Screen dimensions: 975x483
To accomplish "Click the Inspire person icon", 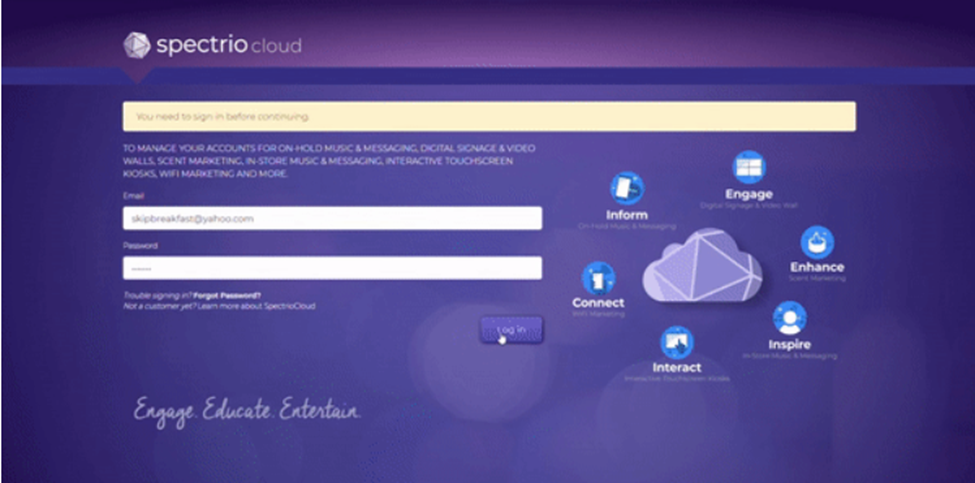I will pos(789,319).
